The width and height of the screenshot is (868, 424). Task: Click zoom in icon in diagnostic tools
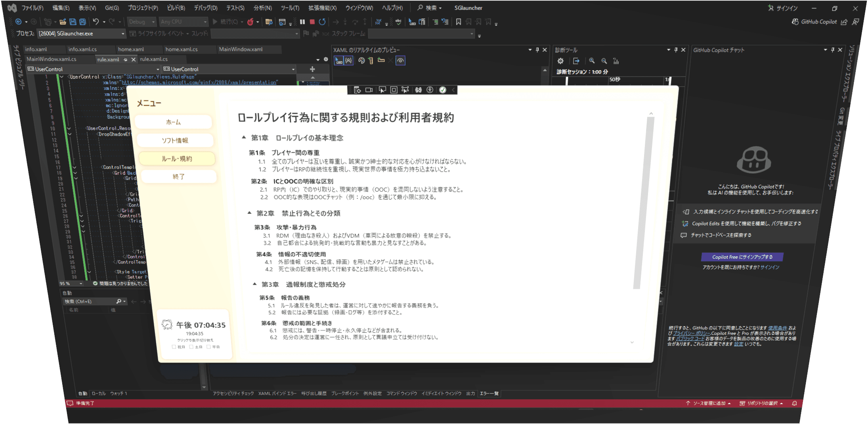592,61
